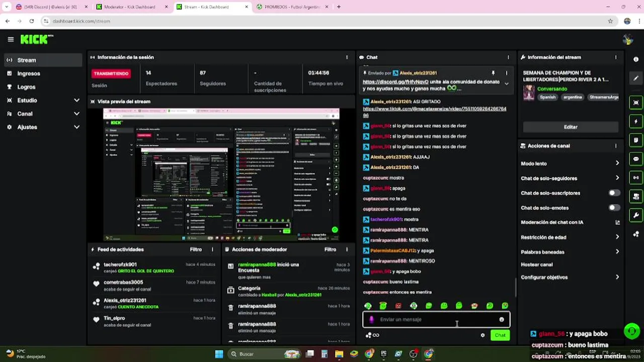Open AI chat moderation stats icon
644x362 pixels.
(617, 222)
